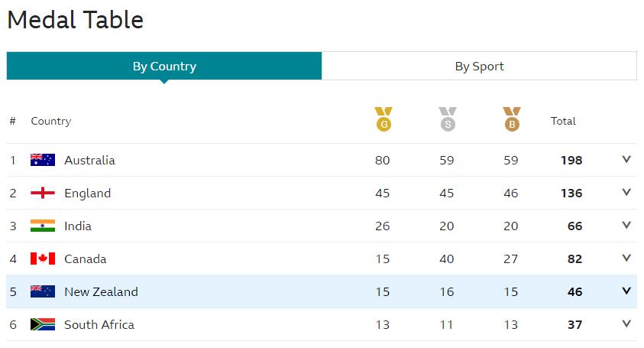
Task: Click the South Africa flag icon
Action: tap(43, 324)
